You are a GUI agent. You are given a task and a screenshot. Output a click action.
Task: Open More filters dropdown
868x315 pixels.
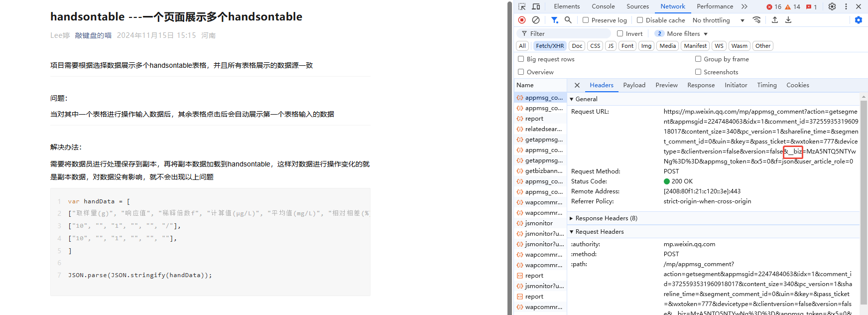pos(681,33)
